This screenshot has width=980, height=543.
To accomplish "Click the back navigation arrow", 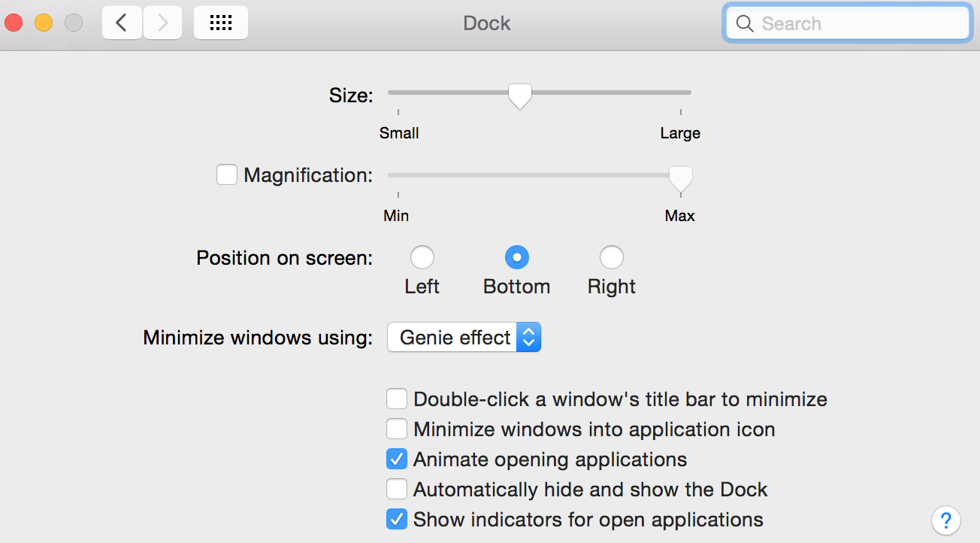I will [122, 23].
